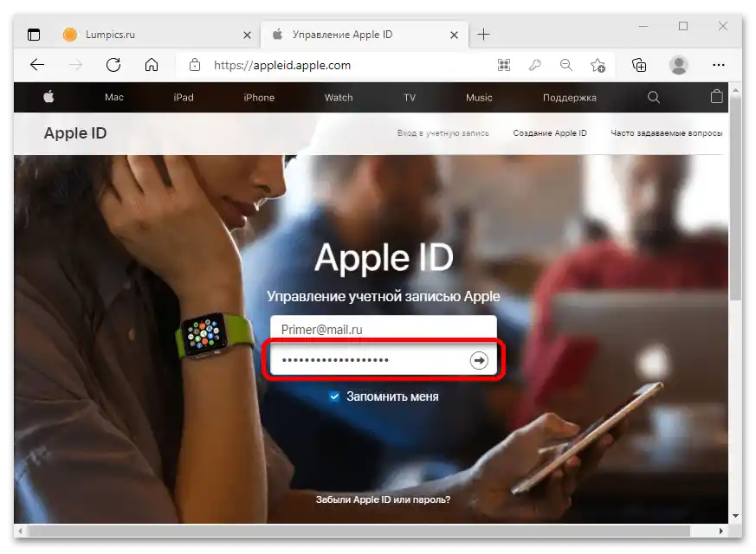Screen dimensions: 756x554
Task: Open Вход в учетную запись link
Action: point(443,133)
